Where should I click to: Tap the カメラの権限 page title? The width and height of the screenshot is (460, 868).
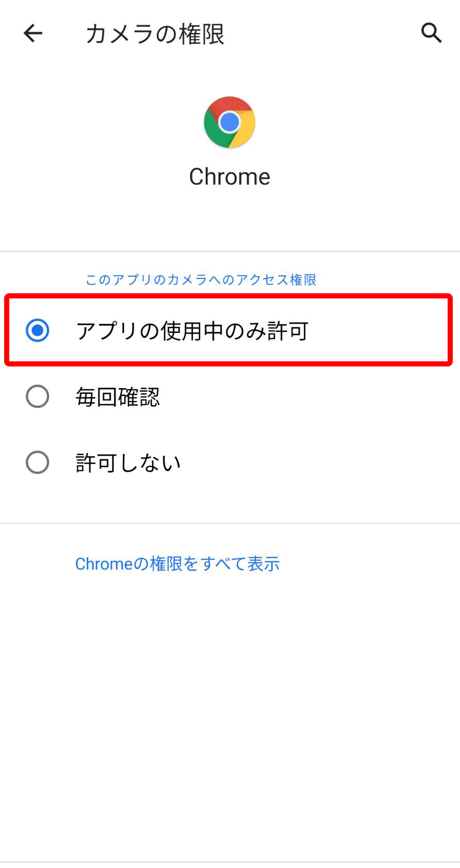(155, 34)
